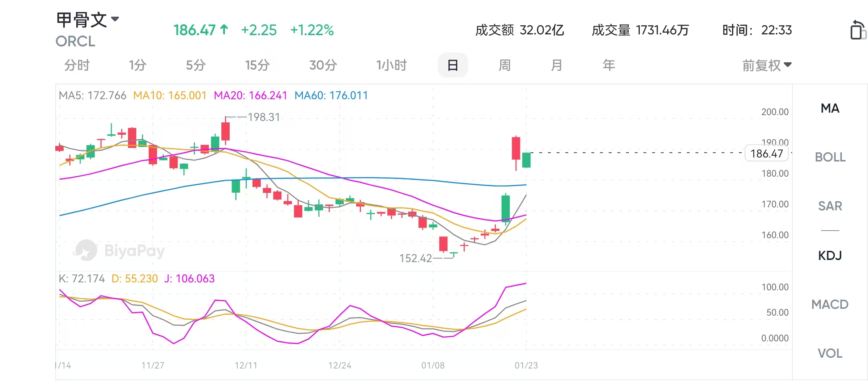Show the 年 yearly chart
Image resolution: width=868 pixels, height=391 pixels.
(609, 66)
